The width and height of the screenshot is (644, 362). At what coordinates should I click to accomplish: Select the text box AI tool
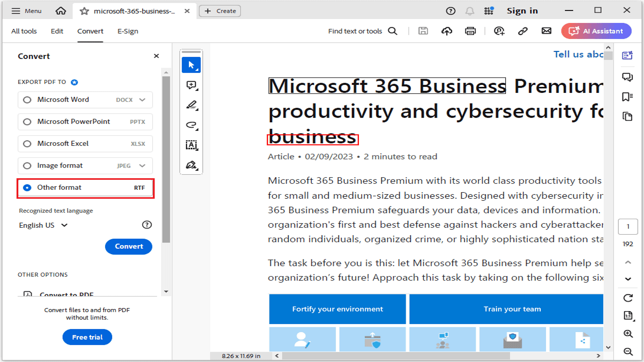[x=191, y=145]
